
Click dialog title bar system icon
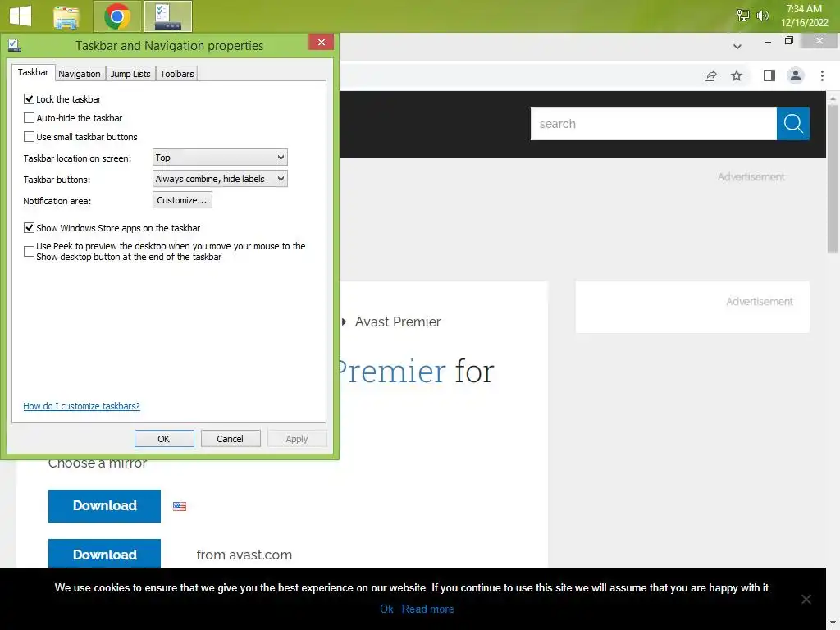click(15, 46)
